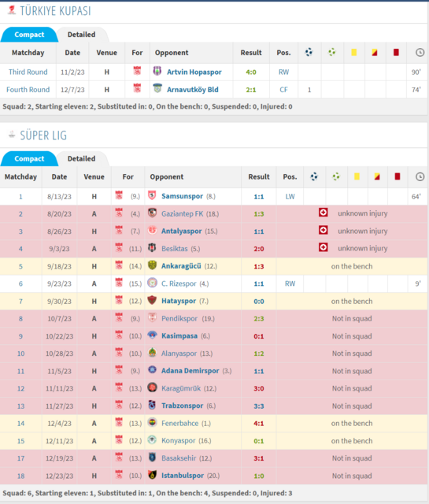Click Sivasspor crest in Third Round row
The width and height of the screenshot is (429, 504).
(137, 71)
